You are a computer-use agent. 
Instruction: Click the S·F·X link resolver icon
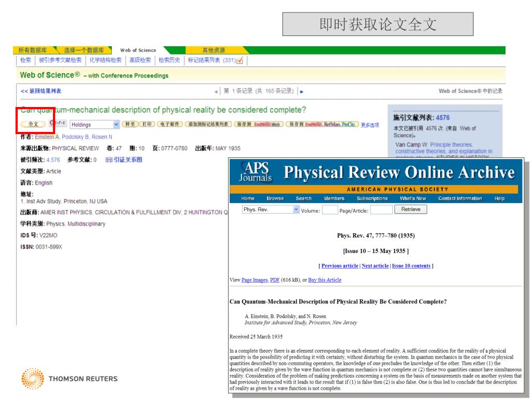click(58, 123)
